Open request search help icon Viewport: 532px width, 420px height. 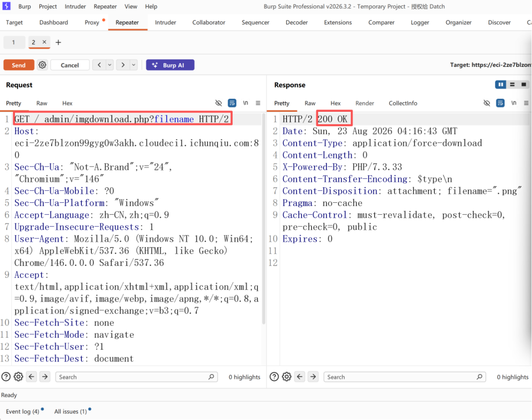click(6, 377)
